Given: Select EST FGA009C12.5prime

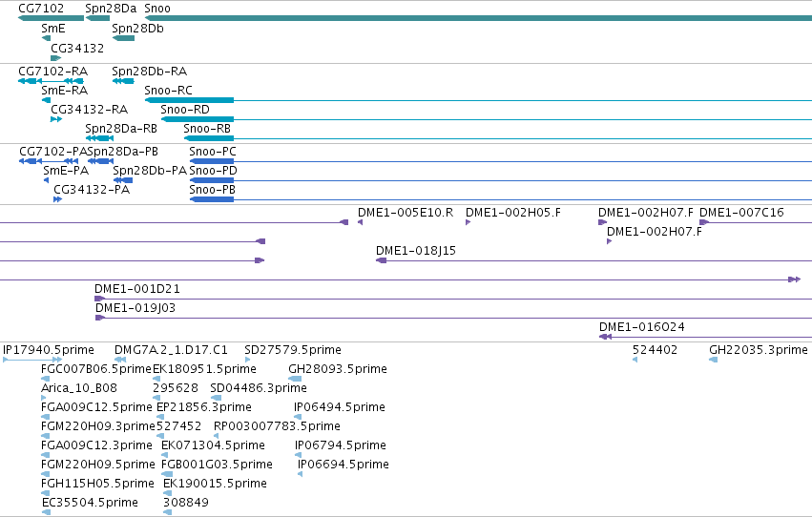Looking at the screenshot, I should coord(46,417).
